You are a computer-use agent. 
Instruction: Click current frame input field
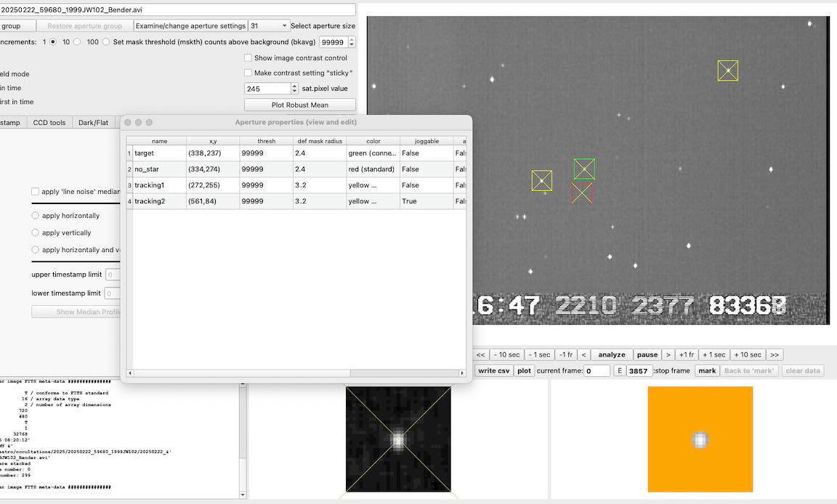coord(597,370)
